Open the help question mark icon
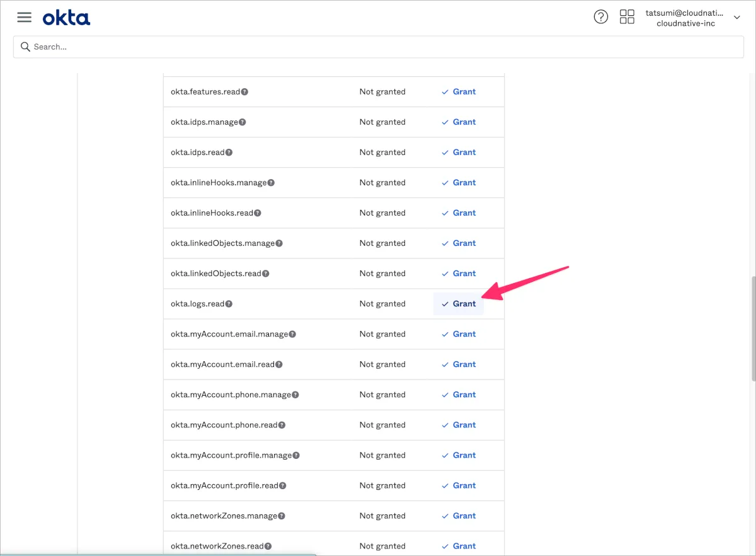Image resolution: width=756 pixels, height=556 pixels. [x=601, y=17]
